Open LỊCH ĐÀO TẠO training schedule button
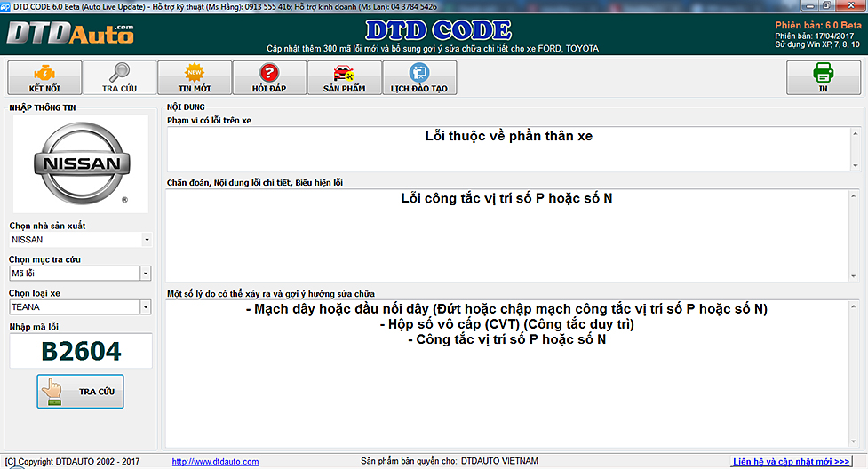 (419, 77)
